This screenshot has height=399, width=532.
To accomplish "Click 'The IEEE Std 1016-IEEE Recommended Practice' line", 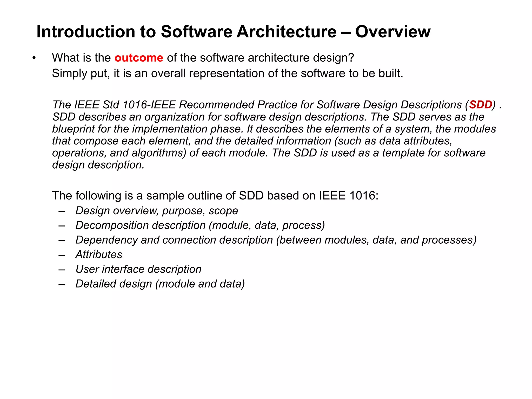I will pyautogui.click(x=277, y=105).
